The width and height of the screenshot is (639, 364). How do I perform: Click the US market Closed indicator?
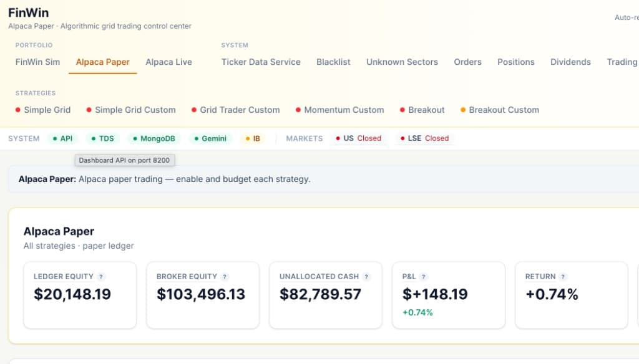tap(358, 138)
